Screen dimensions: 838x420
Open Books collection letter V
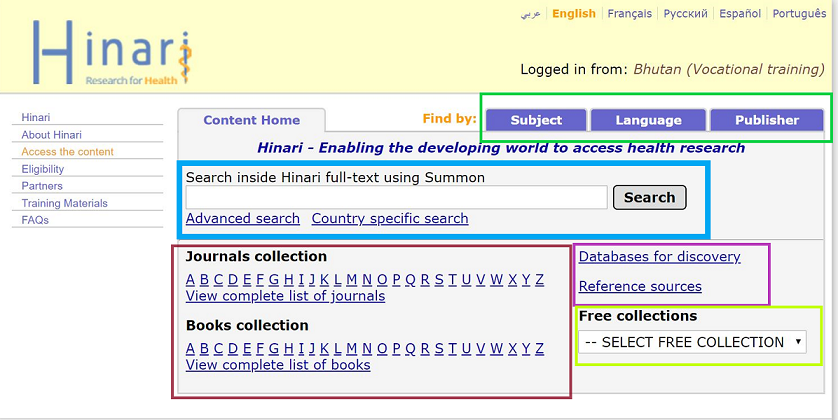tap(480, 348)
